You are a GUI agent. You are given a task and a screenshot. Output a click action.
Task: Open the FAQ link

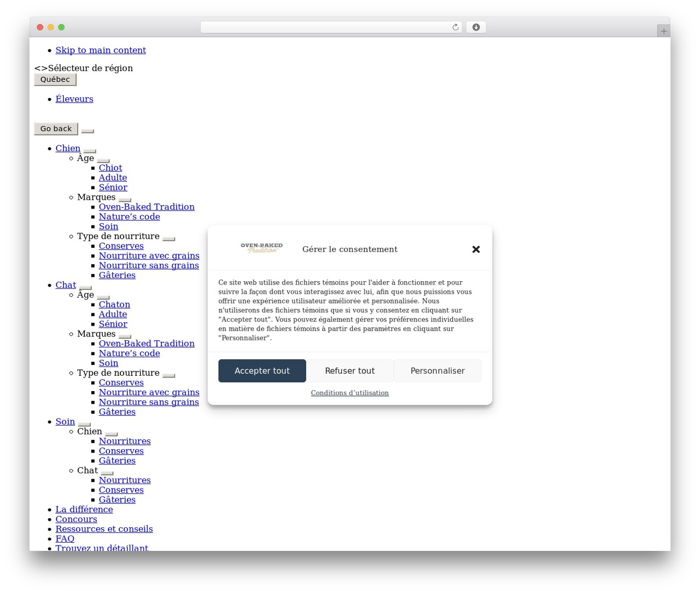(x=65, y=539)
